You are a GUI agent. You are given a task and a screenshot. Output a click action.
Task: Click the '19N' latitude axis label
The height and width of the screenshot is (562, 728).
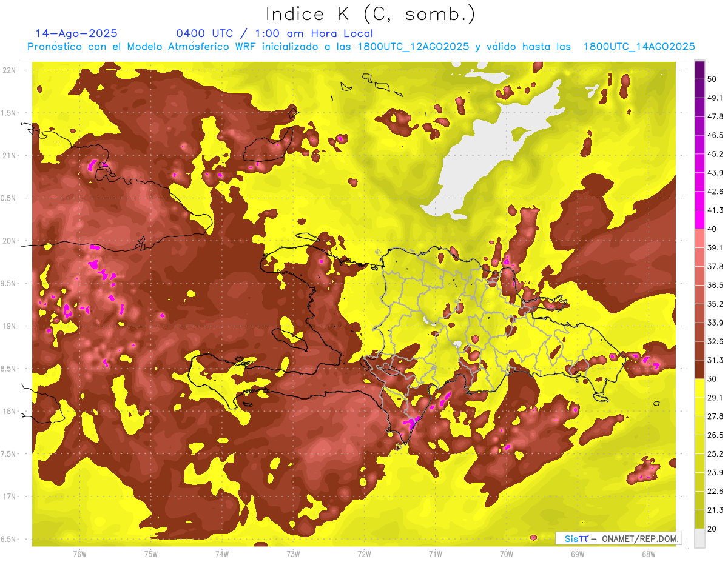[10, 326]
